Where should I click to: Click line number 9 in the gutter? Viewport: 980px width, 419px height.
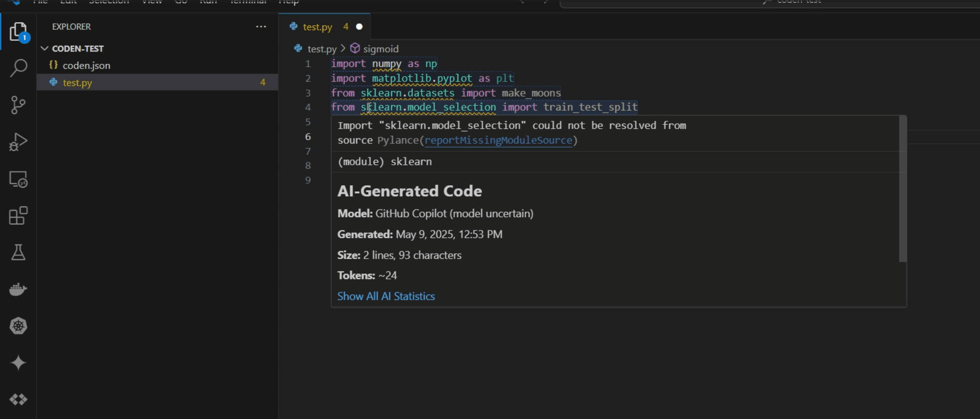(308, 180)
